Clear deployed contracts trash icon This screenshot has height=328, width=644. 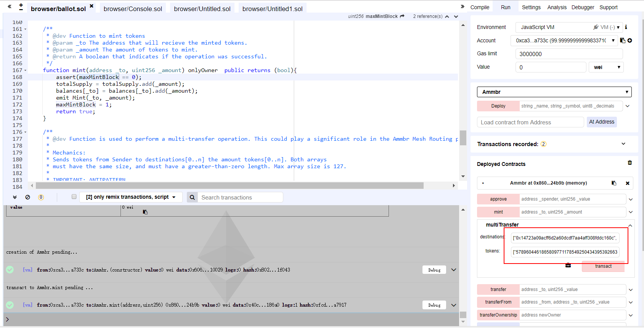[x=630, y=163]
